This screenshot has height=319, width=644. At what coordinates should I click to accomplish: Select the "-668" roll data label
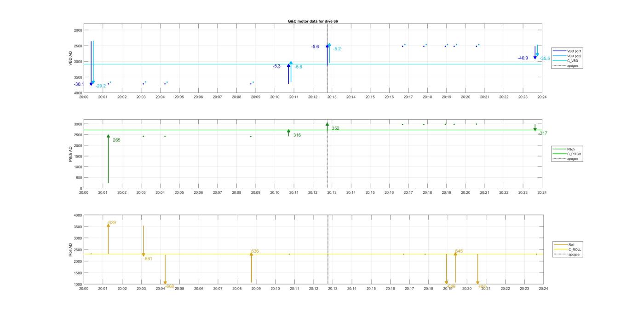[169, 286]
